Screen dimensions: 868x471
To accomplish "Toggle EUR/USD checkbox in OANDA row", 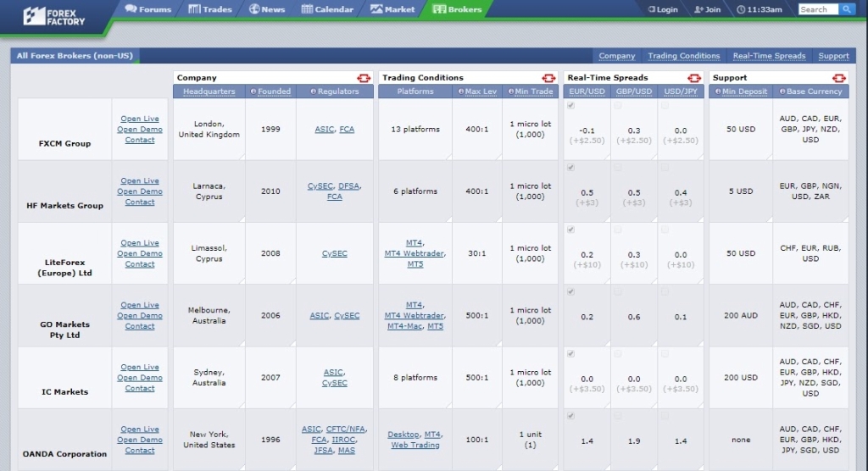I will [570, 415].
